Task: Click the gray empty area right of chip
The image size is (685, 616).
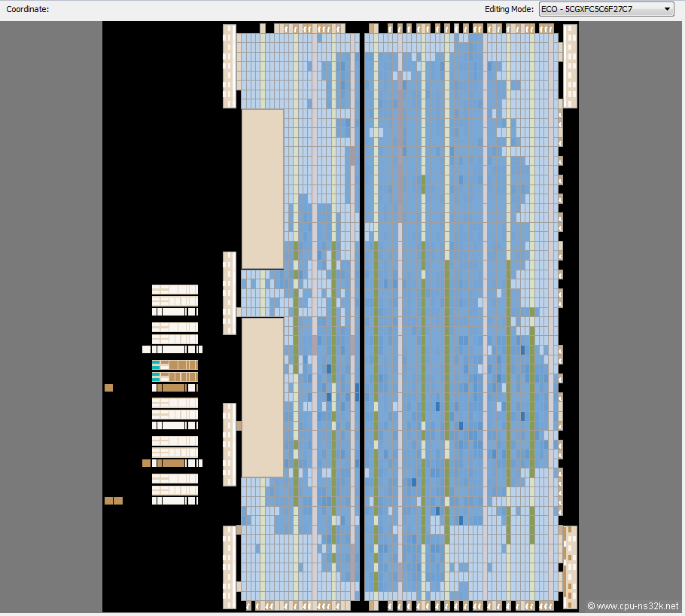Action: point(631,301)
